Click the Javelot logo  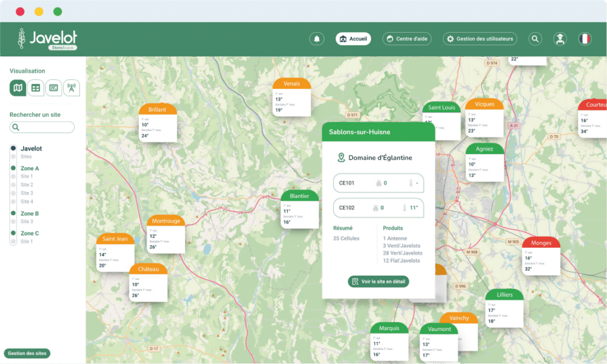47,39
